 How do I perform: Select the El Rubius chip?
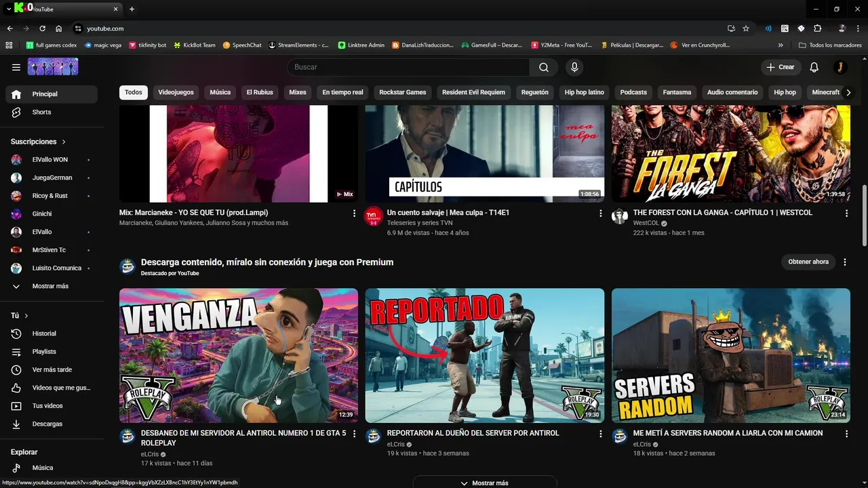(260, 92)
